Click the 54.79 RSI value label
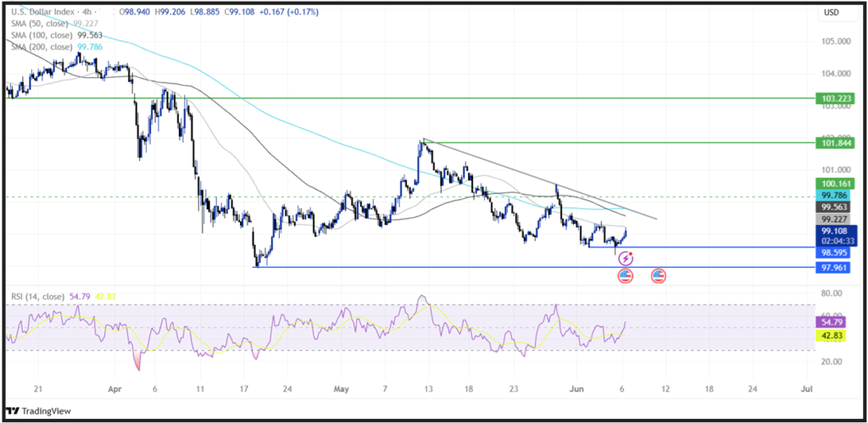Image resolution: width=868 pixels, height=423 pixels. (x=829, y=321)
